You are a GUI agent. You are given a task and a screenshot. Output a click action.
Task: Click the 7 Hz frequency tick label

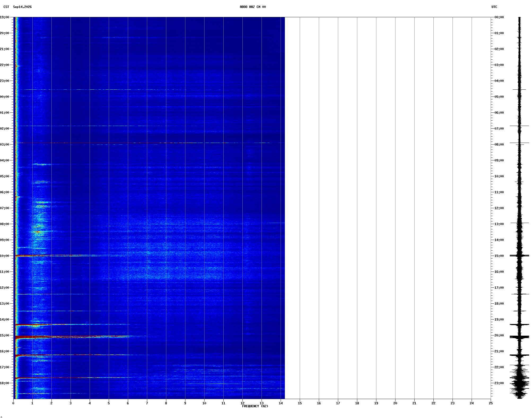147,403
